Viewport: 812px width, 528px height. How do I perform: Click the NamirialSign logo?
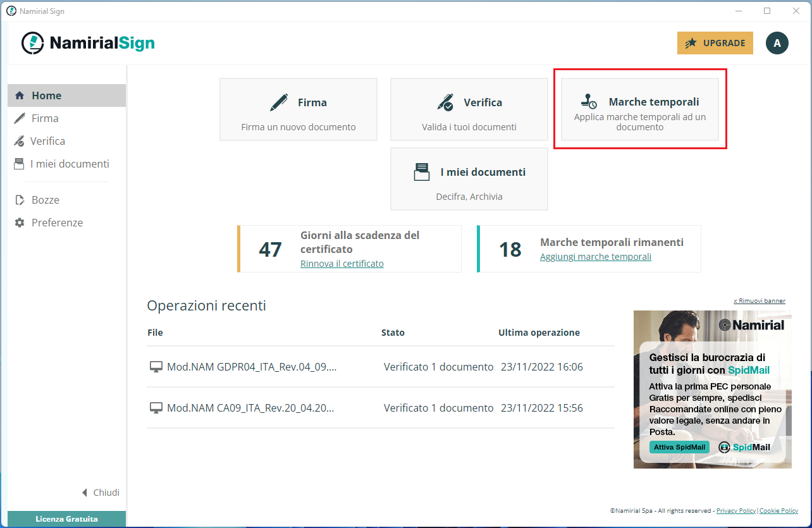88,43
